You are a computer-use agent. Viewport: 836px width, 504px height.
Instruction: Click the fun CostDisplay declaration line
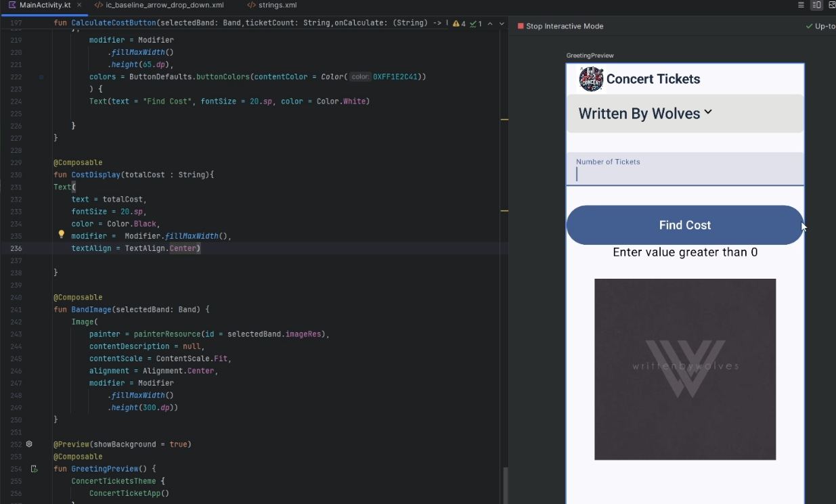click(x=133, y=175)
